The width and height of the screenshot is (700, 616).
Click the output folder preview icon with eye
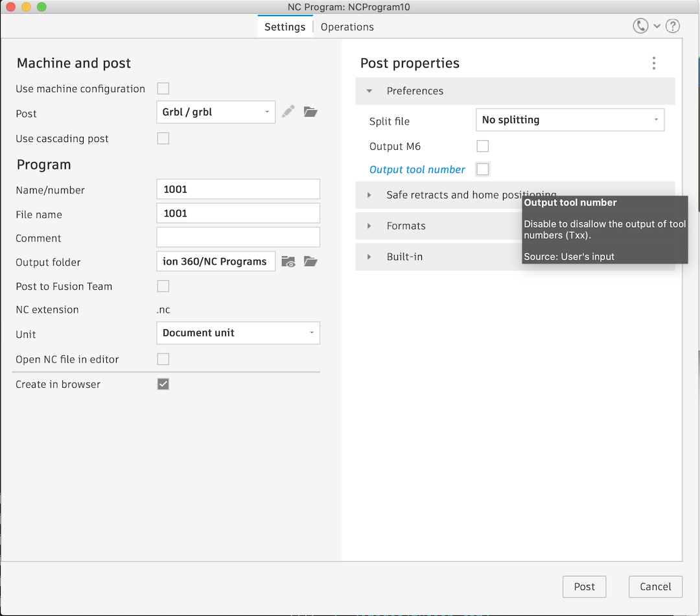[288, 262]
